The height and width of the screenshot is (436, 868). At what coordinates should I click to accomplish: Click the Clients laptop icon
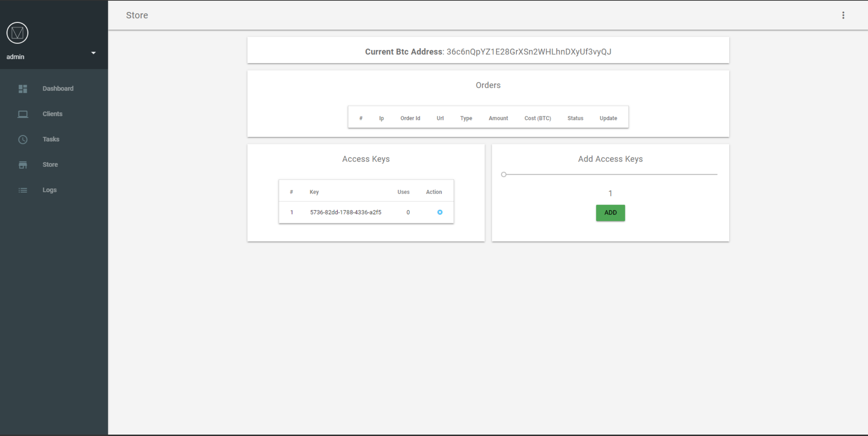(23, 114)
